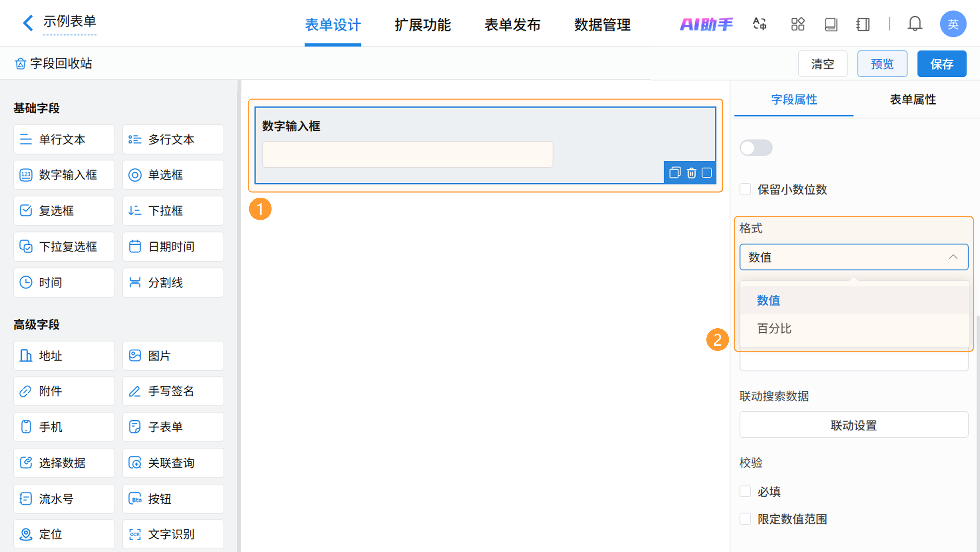Click the user avatar 英
The height and width of the screenshot is (552, 980).
click(953, 24)
